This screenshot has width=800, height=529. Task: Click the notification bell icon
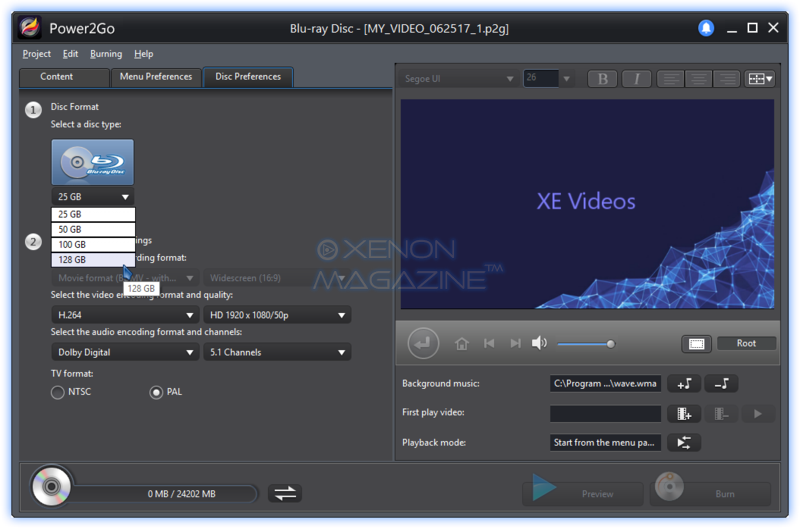click(706, 28)
